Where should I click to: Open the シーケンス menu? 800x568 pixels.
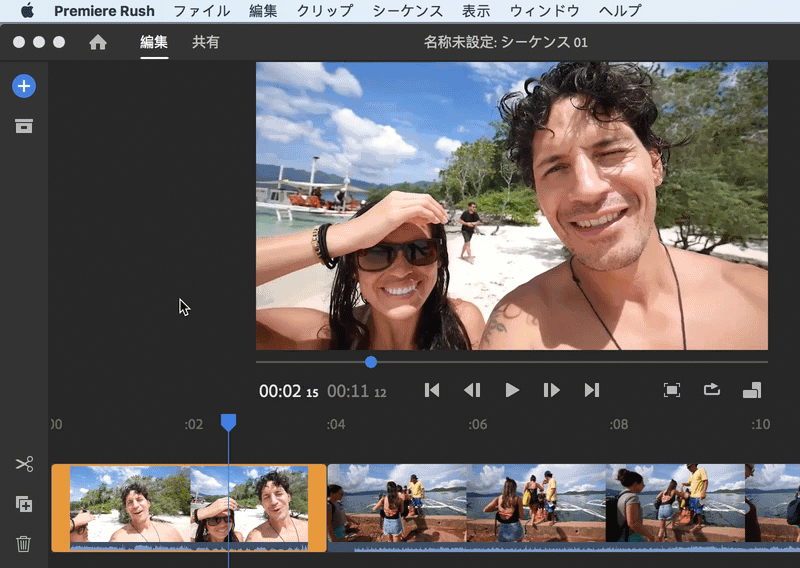[407, 11]
